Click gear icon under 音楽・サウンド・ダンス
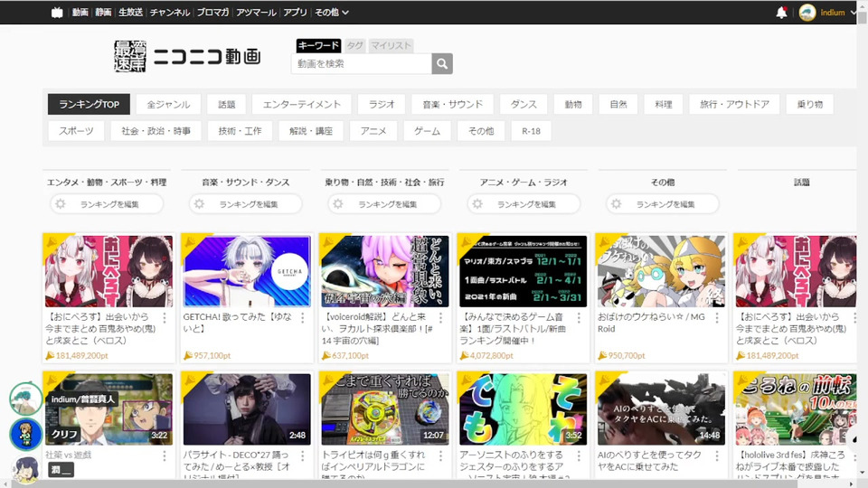The image size is (868, 488). point(199,204)
